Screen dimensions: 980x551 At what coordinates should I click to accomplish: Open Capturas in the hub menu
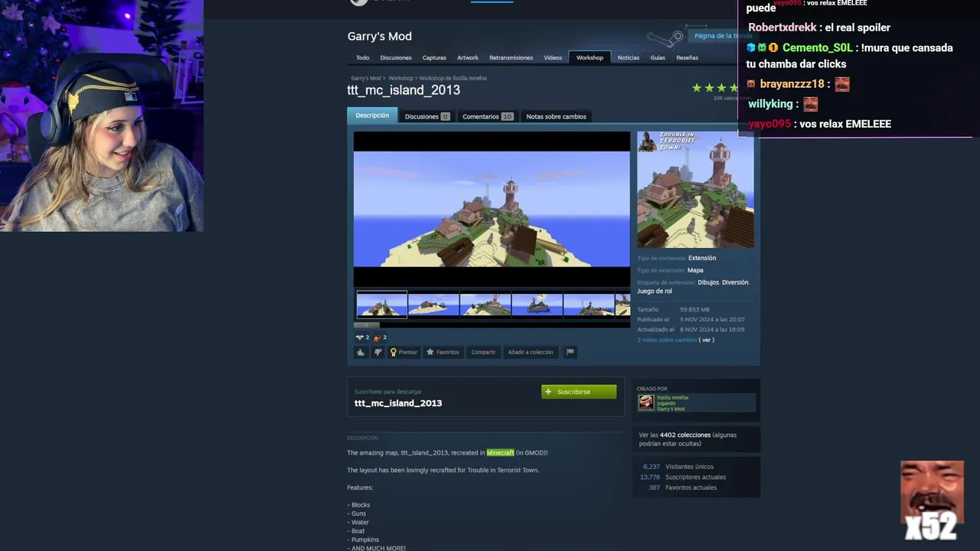[434, 57]
